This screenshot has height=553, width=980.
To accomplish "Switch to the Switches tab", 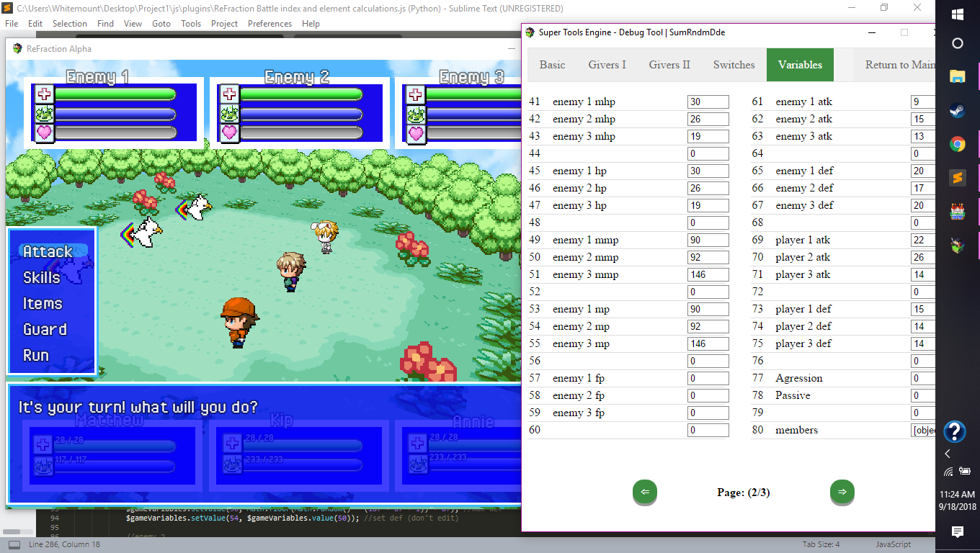I will click(x=734, y=65).
